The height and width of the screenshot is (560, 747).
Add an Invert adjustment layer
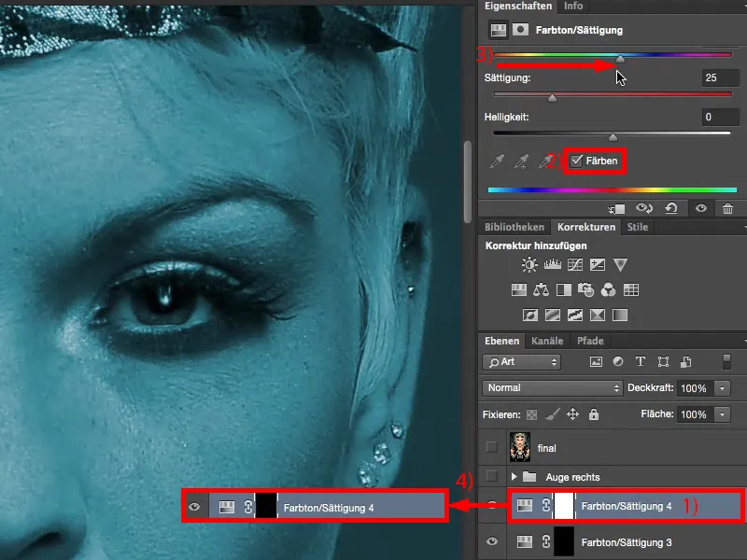click(x=530, y=315)
